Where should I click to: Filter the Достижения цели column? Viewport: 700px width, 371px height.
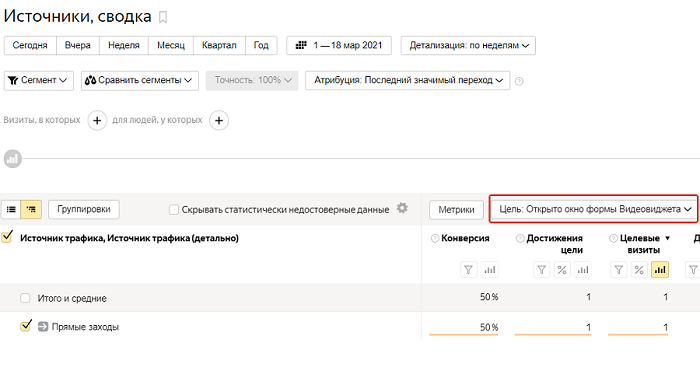(x=542, y=270)
